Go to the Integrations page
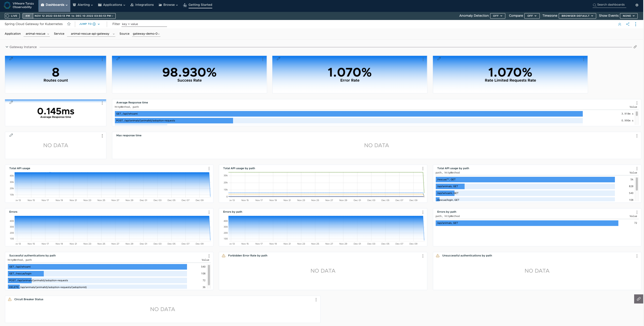The image size is (644, 326). 142,5
